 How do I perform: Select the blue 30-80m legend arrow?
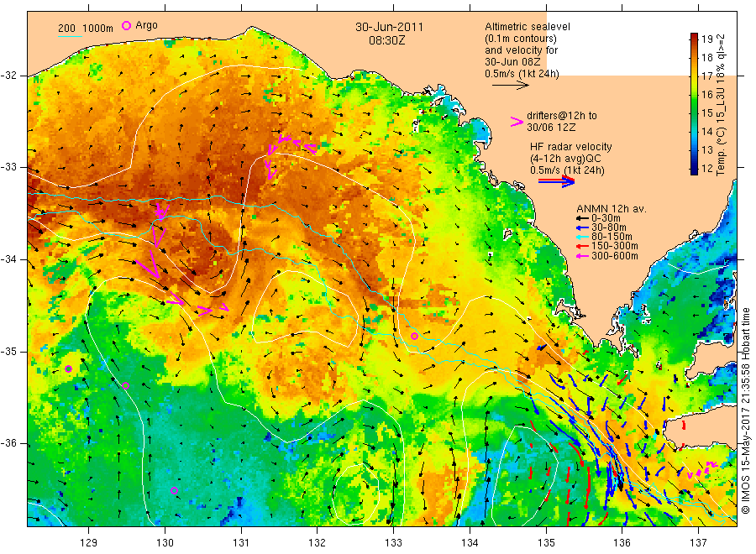tap(582, 227)
